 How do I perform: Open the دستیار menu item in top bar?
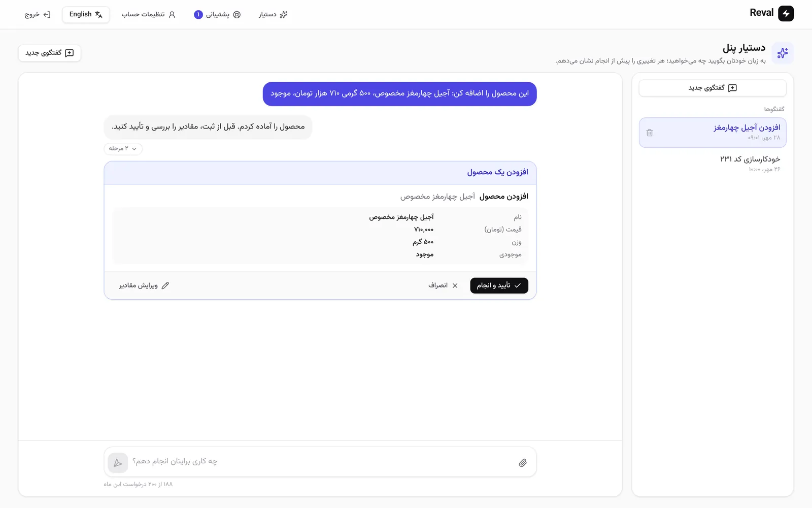coord(273,15)
